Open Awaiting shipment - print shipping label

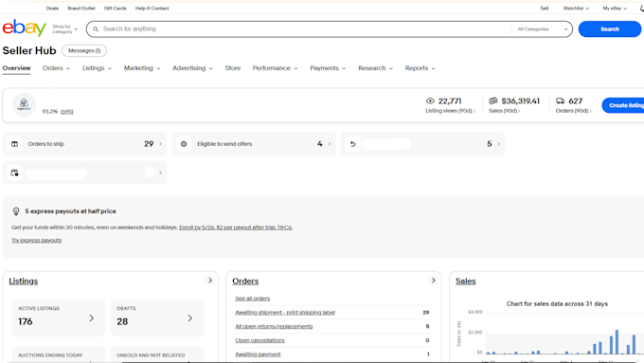(x=285, y=313)
